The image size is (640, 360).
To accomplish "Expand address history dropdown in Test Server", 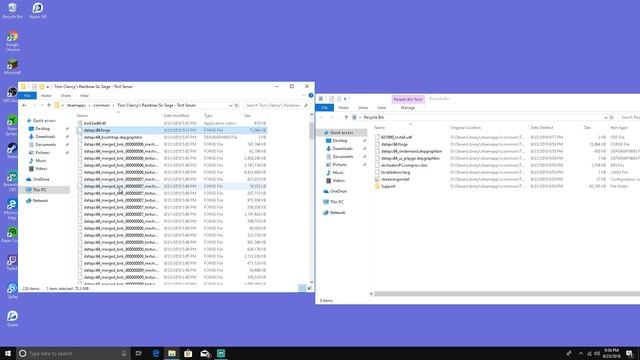I will [231, 105].
